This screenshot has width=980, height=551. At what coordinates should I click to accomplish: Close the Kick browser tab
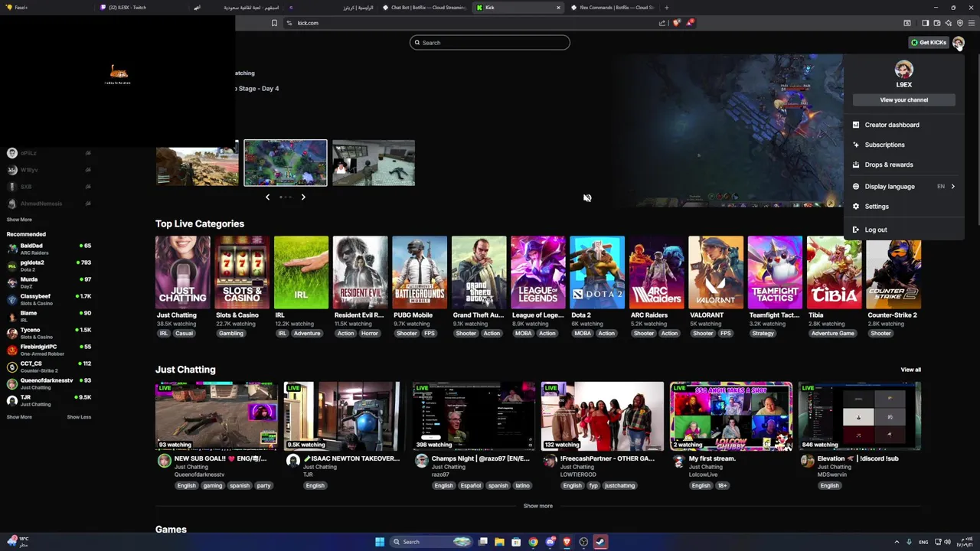tap(558, 8)
